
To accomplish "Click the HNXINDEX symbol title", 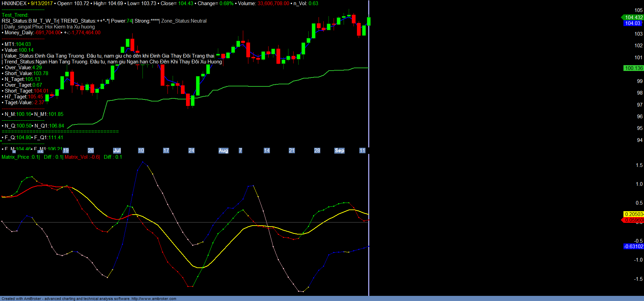I will pyautogui.click(x=14, y=3).
